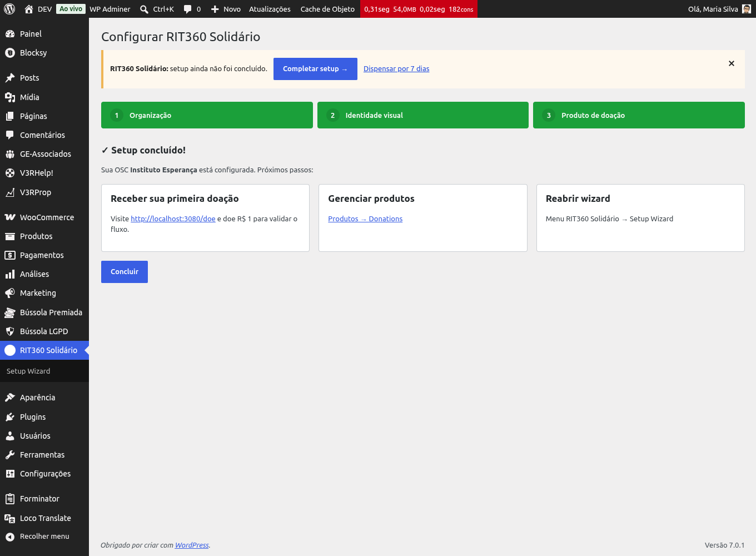Click Dispensar por 7 dias link
Screen dimensions: 756x556
coord(396,69)
